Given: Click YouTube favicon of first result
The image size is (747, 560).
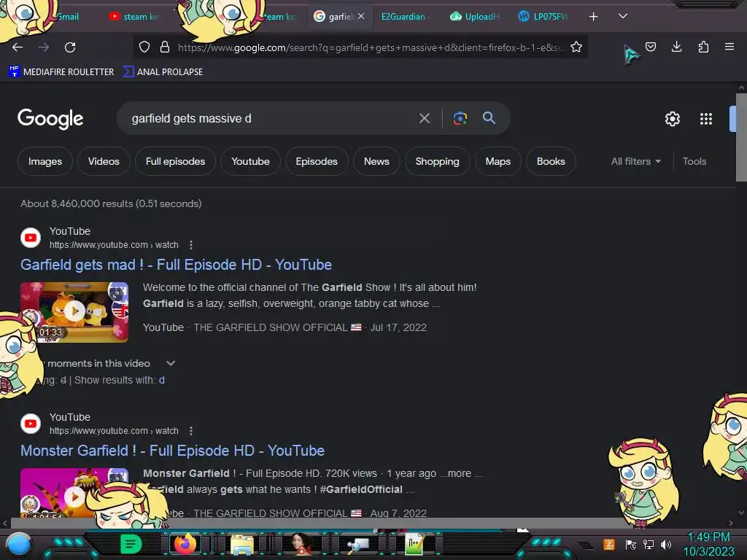Looking at the screenshot, I should (31, 238).
